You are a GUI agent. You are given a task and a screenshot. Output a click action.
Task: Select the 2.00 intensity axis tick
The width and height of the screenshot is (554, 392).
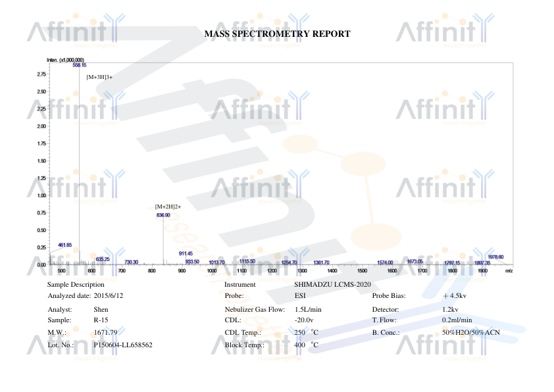coord(41,126)
